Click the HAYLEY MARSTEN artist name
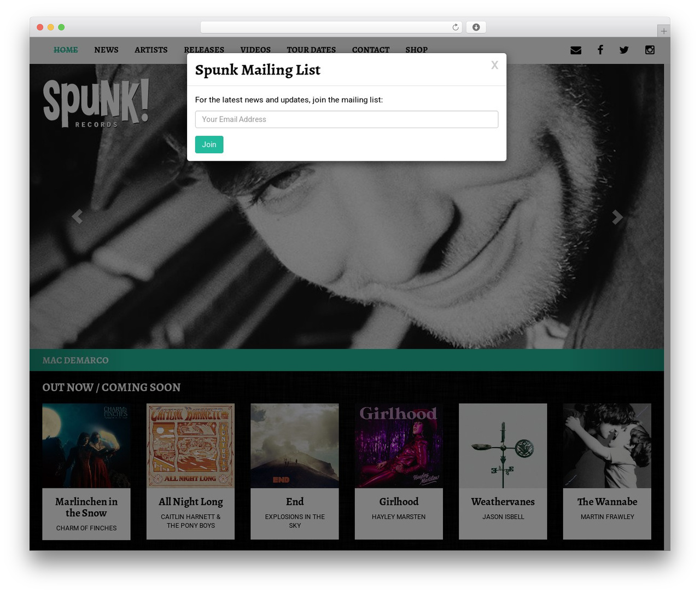 (399, 516)
